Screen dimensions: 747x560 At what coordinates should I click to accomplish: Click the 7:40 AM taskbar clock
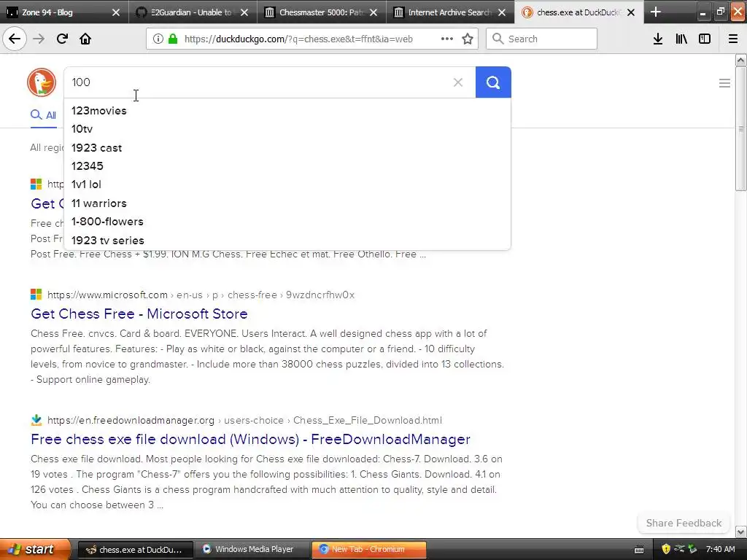pyautogui.click(x=720, y=550)
